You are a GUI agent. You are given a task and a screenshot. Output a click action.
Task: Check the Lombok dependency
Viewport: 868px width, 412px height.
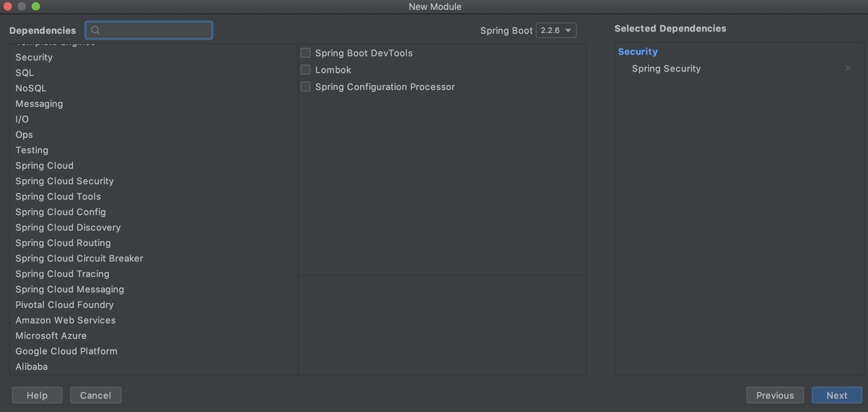pos(305,70)
